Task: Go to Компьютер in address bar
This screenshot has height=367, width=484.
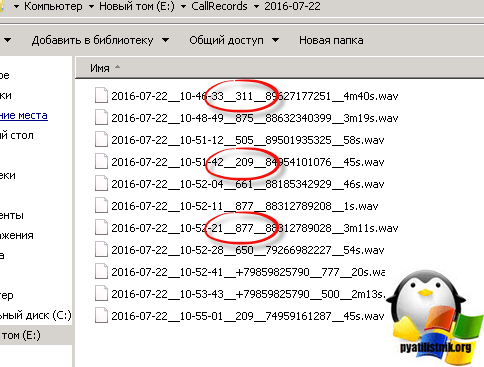Action: point(53,6)
